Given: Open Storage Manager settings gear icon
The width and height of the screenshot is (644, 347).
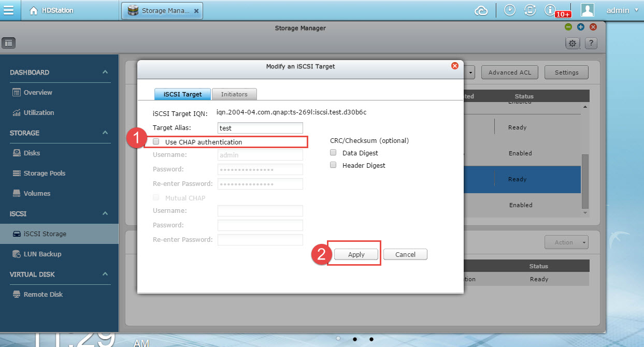Looking at the screenshot, I should pos(572,44).
